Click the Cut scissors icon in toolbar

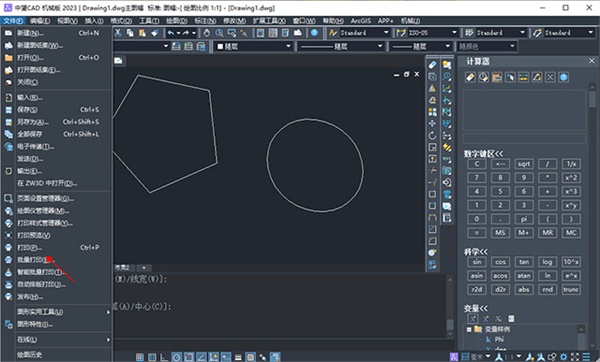118,33
